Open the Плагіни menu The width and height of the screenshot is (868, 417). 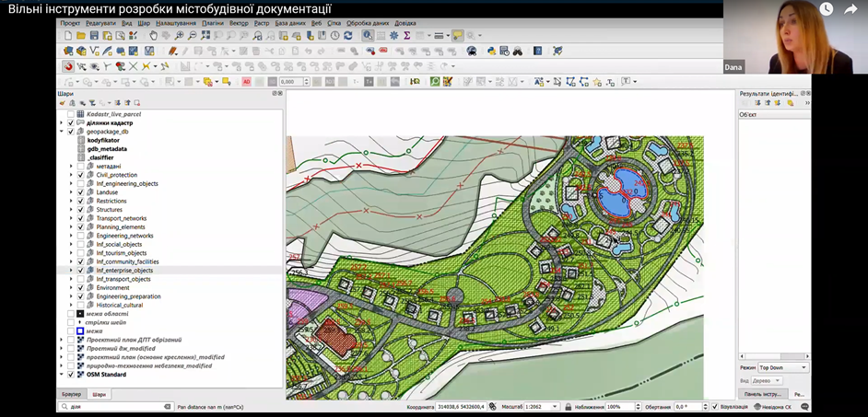pos(213,23)
